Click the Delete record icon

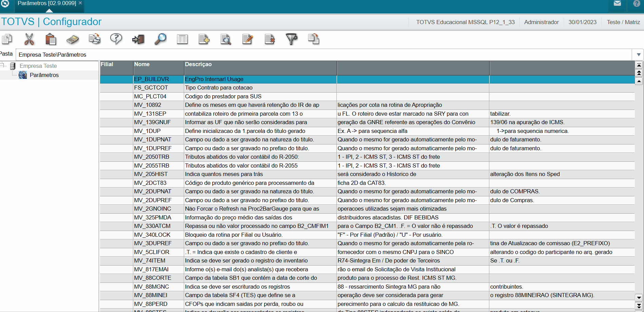pos(270,39)
